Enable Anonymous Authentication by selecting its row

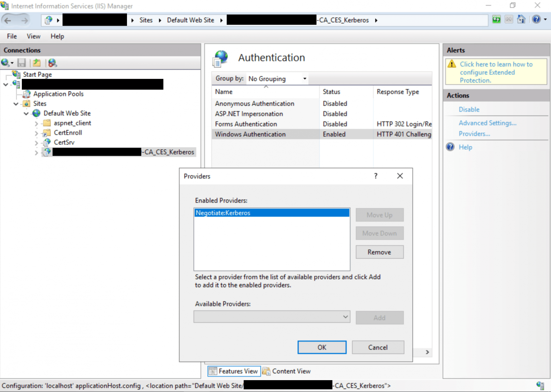[254, 104]
